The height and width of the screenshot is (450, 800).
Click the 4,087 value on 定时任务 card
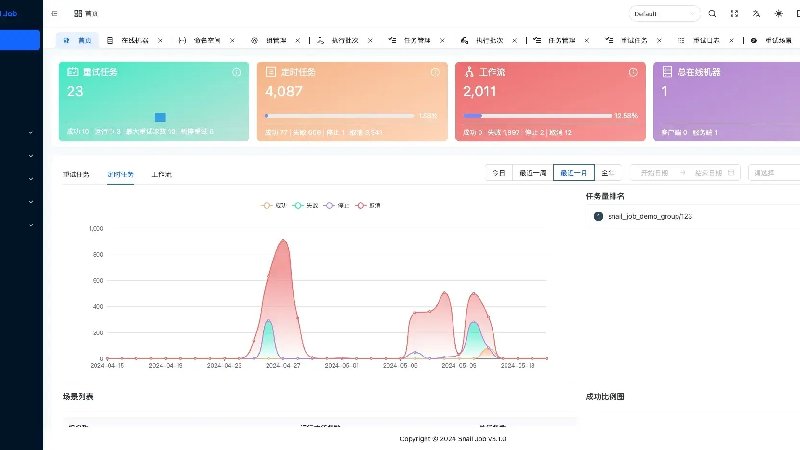click(x=284, y=91)
